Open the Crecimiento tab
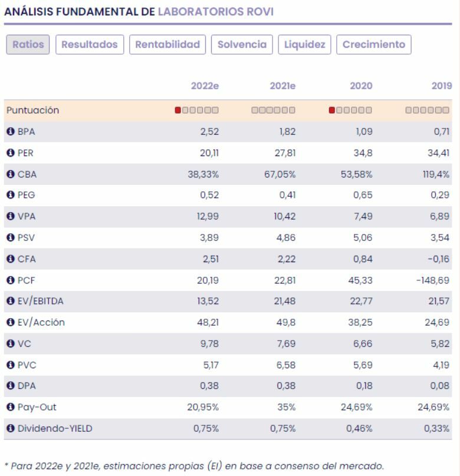 (374, 45)
